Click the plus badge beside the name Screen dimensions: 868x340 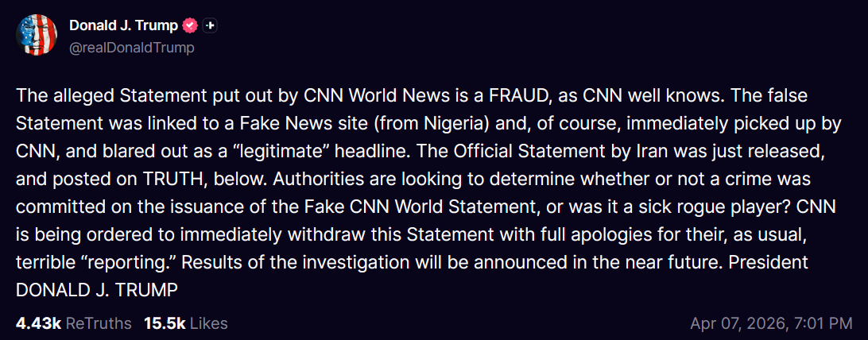(x=210, y=26)
